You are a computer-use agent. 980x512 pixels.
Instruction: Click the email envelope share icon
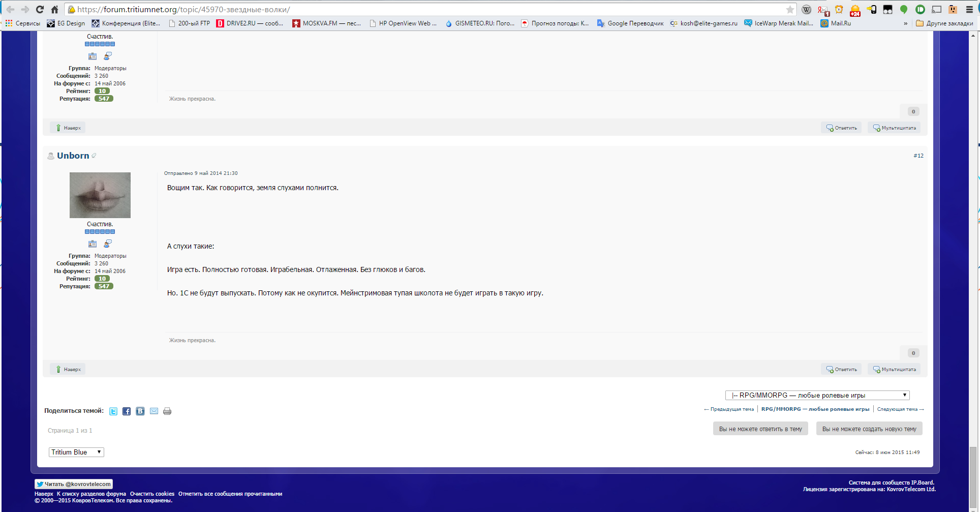(x=154, y=411)
